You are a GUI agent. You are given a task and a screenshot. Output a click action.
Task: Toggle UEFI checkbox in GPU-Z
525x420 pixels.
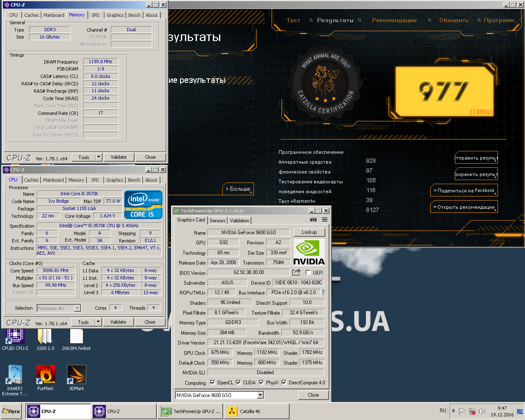click(x=308, y=272)
